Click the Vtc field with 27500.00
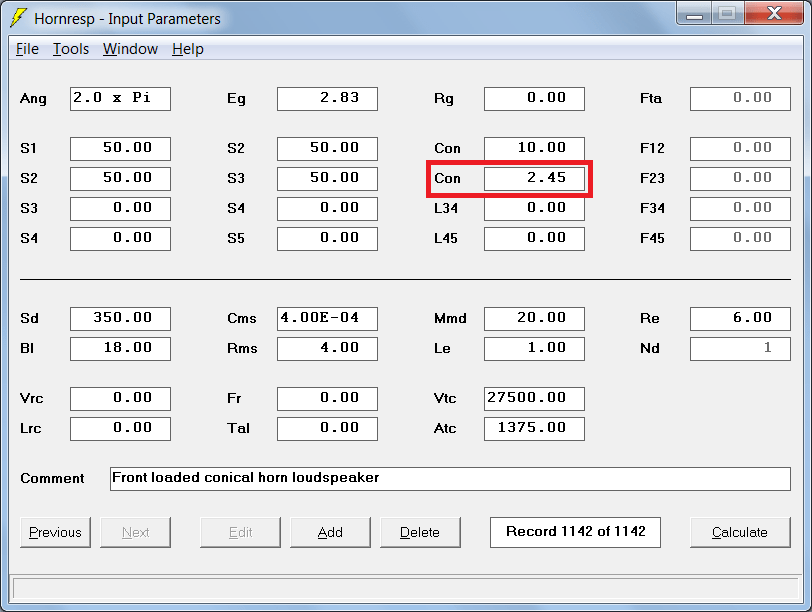Screen dimensions: 812x612 [534, 399]
